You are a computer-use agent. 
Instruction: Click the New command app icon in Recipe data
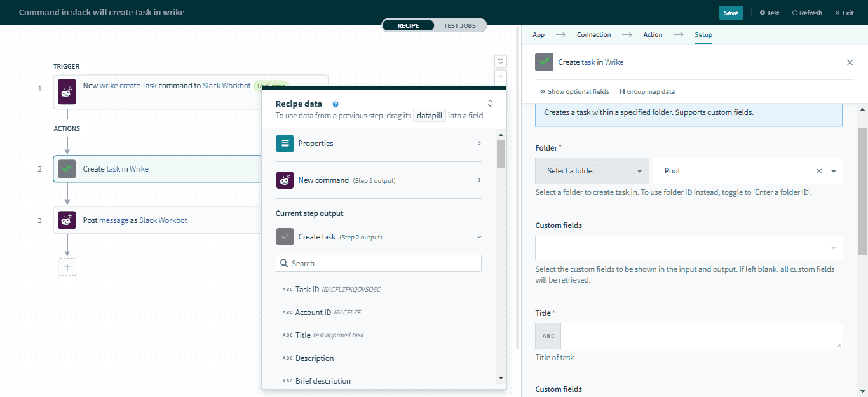point(284,180)
